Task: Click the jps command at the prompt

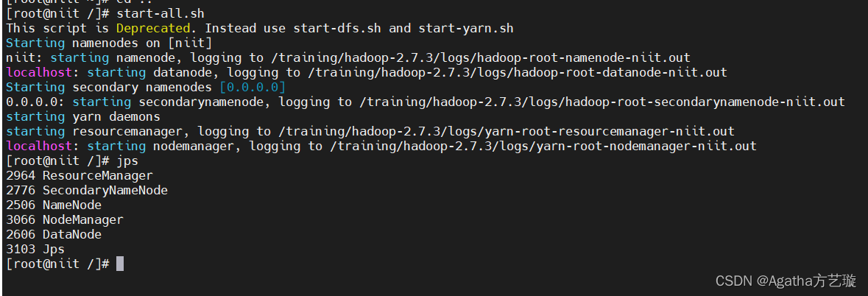Action: [x=127, y=161]
